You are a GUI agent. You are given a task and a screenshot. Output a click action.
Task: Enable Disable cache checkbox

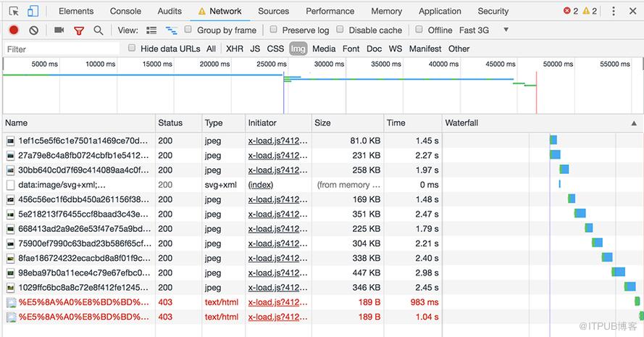[x=340, y=29]
